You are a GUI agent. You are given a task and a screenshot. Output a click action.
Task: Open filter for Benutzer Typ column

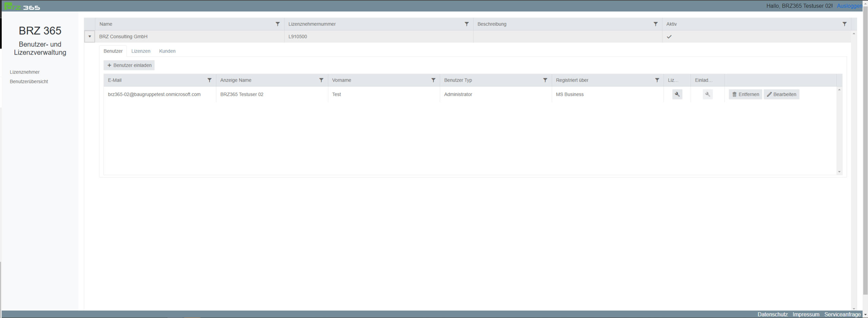tap(545, 80)
